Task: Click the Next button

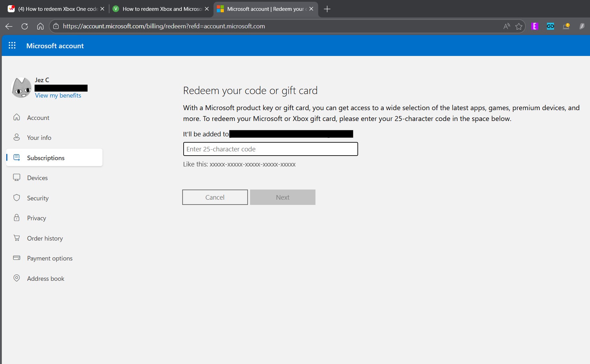Action: point(283,197)
